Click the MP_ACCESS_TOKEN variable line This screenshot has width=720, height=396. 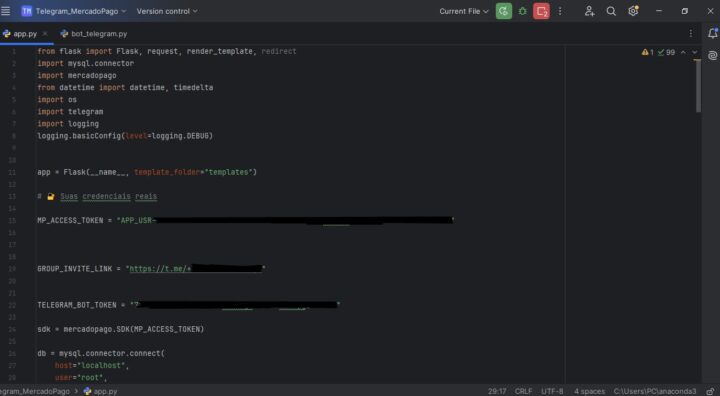246,221
